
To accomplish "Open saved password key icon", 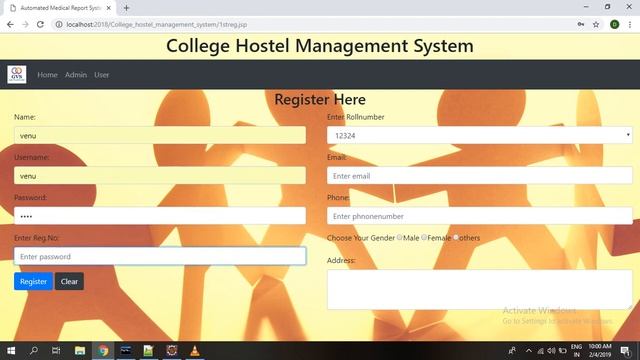I will (580, 24).
